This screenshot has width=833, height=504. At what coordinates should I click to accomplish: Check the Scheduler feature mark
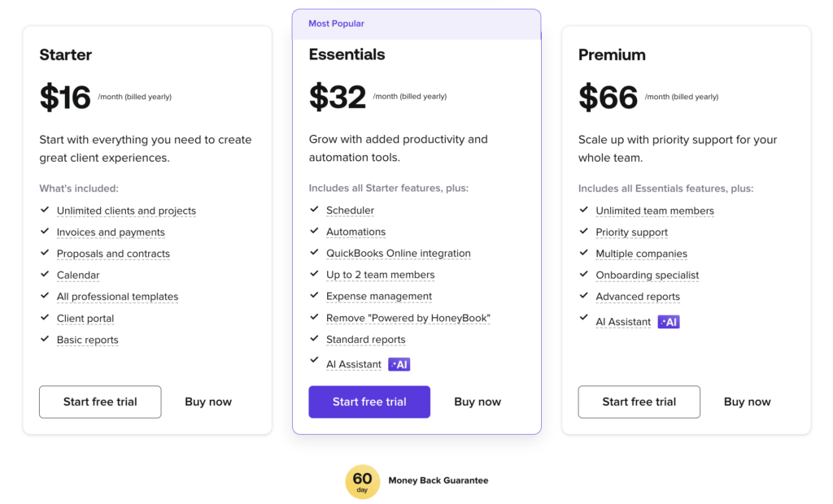pyautogui.click(x=314, y=210)
